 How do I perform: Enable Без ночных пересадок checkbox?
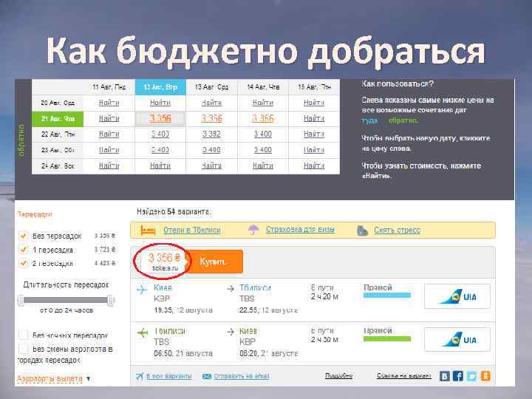point(23,335)
